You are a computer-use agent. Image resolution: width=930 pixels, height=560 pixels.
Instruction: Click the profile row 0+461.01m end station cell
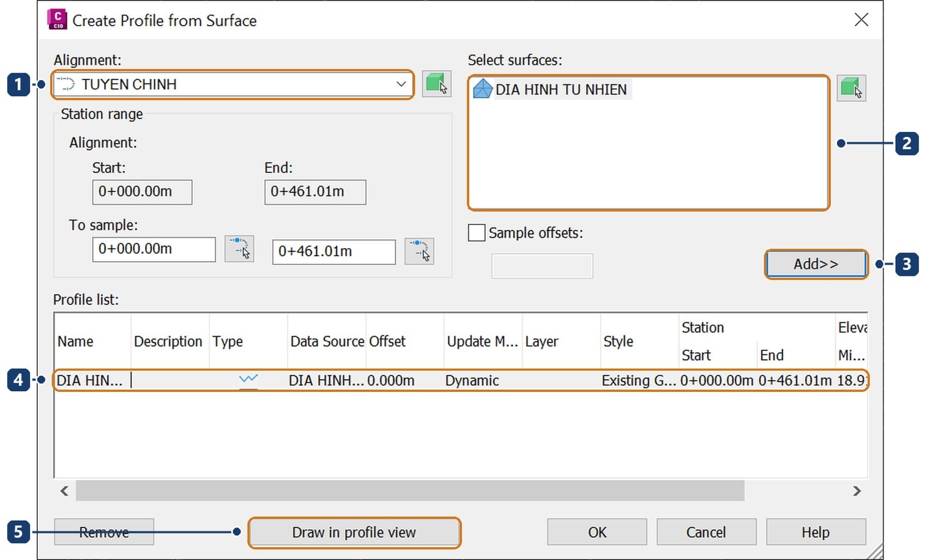coord(796,380)
